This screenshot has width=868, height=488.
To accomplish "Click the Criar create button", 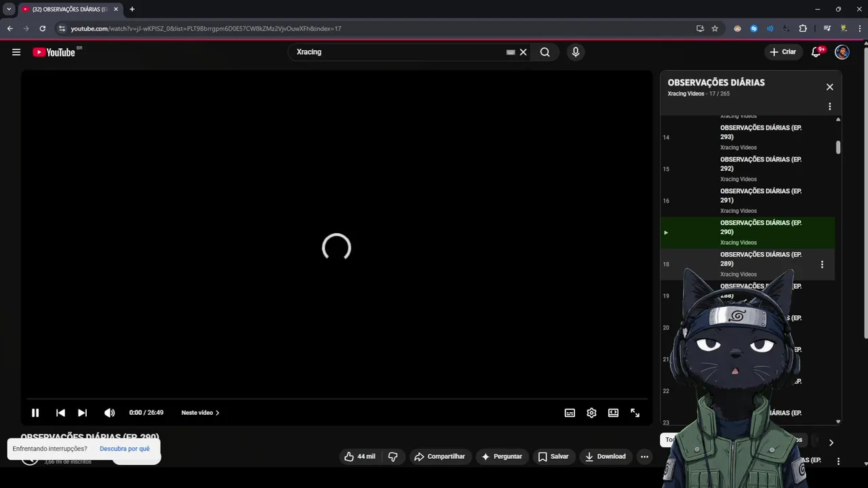I will [x=783, y=52].
